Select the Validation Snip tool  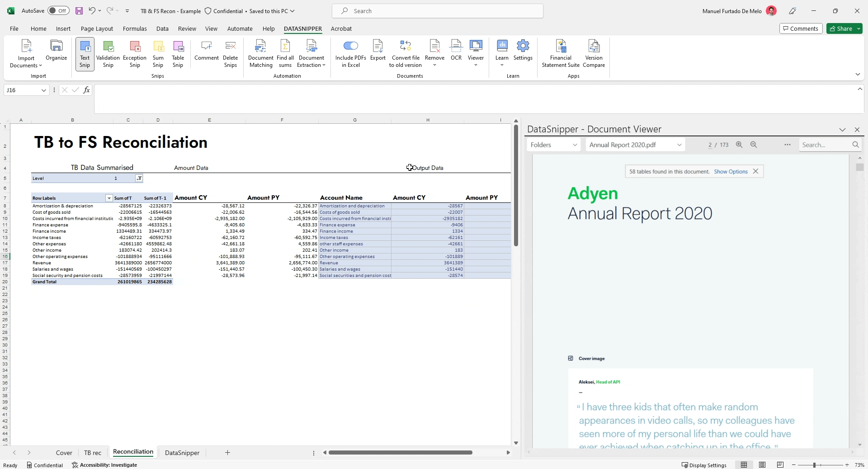click(x=108, y=53)
